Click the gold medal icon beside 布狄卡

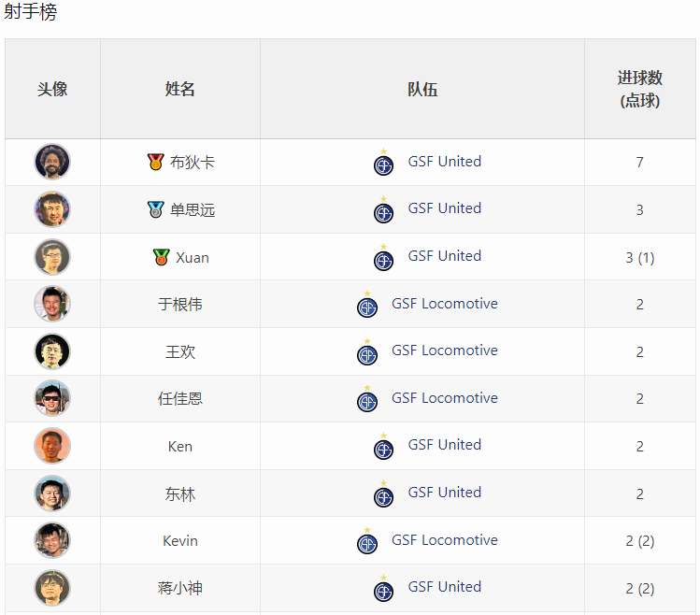155,162
